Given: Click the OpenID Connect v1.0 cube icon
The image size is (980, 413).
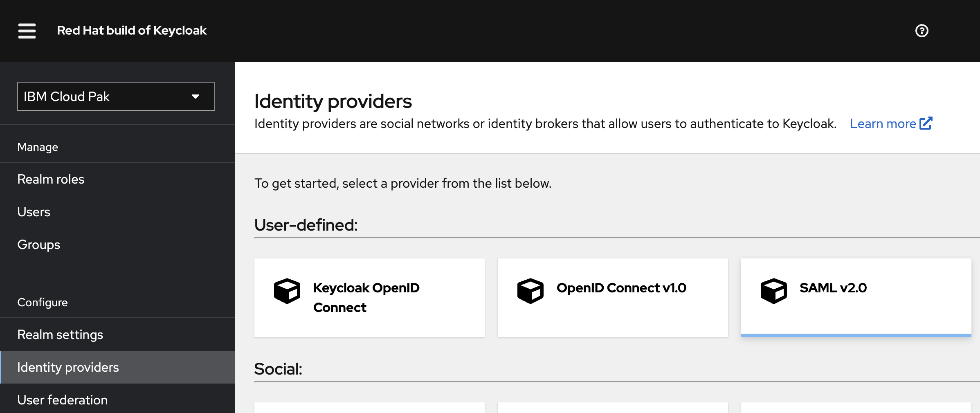Looking at the screenshot, I should (x=530, y=290).
